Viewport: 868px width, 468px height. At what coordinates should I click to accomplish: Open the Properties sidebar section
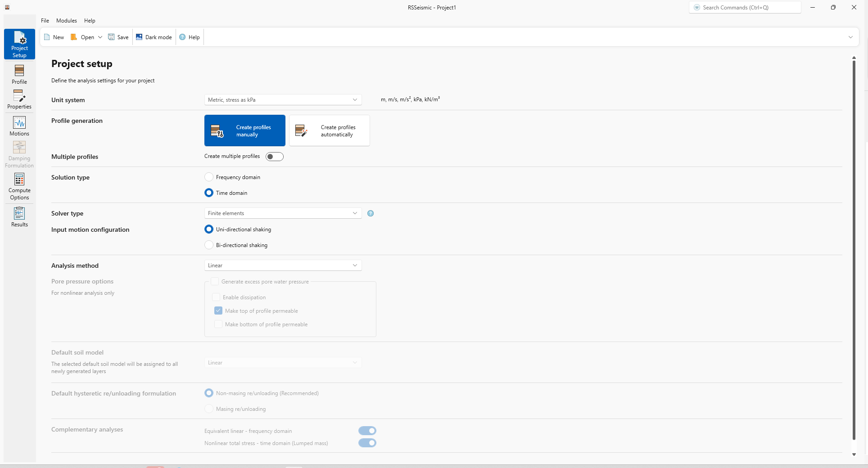(19, 99)
